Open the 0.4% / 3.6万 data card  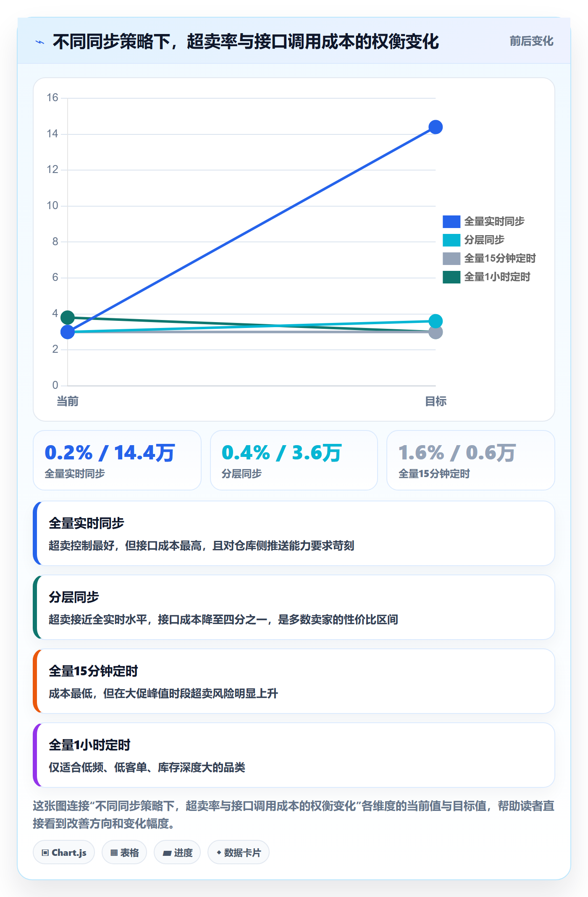pyautogui.click(x=294, y=460)
